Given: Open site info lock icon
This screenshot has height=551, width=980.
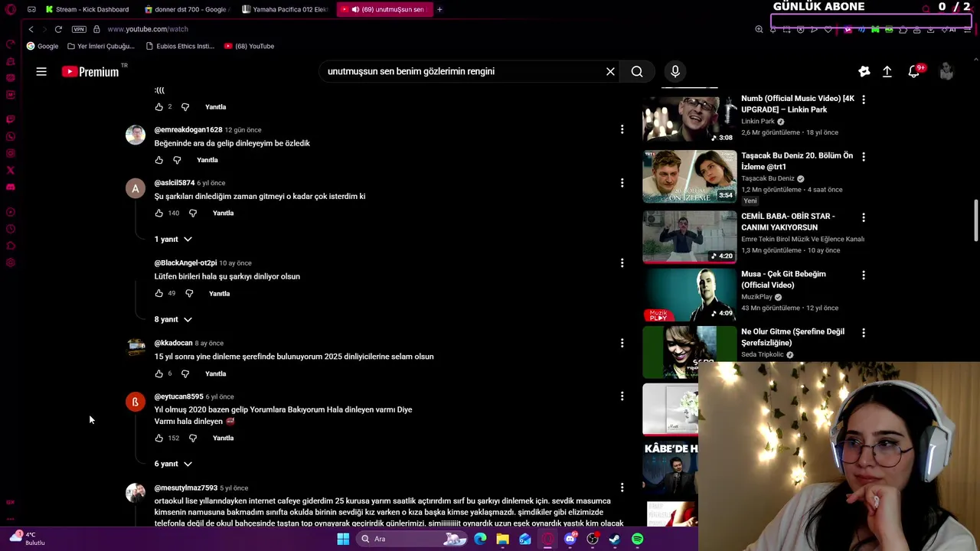Looking at the screenshot, I should (x=96, y=29).
